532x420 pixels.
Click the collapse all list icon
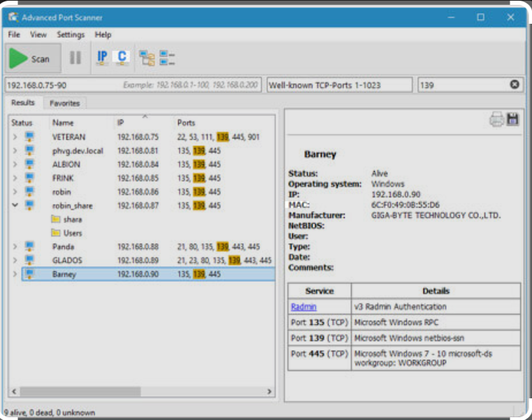167,58
